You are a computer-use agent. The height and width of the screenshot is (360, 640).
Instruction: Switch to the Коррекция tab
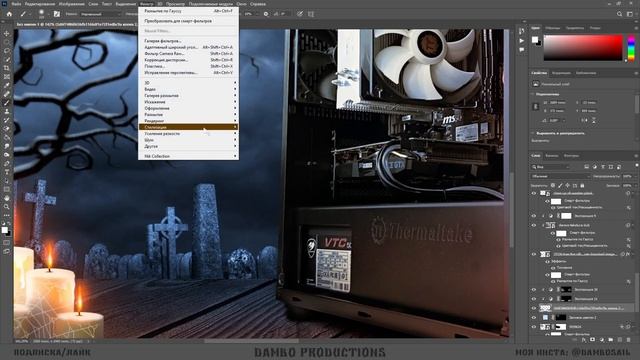[561, 73]
